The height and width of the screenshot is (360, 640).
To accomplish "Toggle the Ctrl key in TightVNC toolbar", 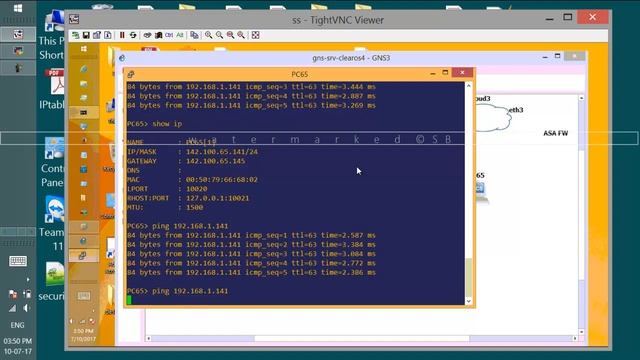I will coord(169,35).
